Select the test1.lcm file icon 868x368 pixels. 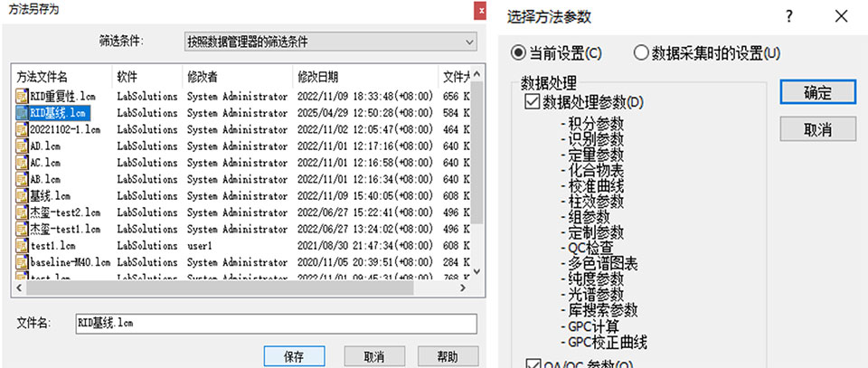coord(22,245)
